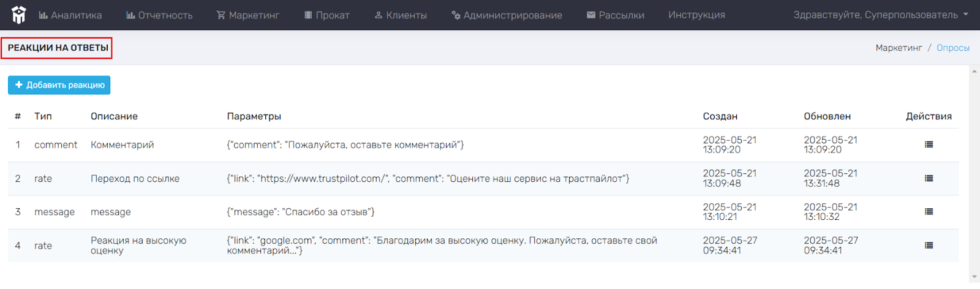Open the Отчетность menu
Viewport: 980px width, 289px height.
pos(159,15)
